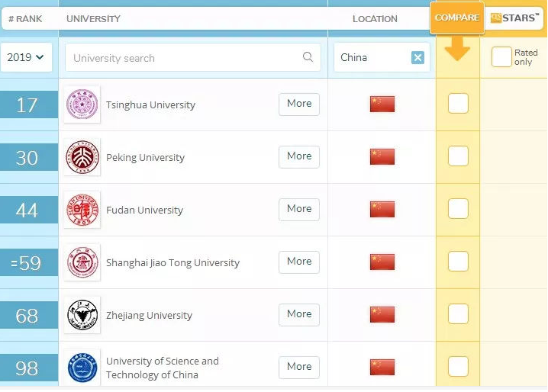Click the COMPARE tab
548x392 pixels.
(x=457, y=18)
